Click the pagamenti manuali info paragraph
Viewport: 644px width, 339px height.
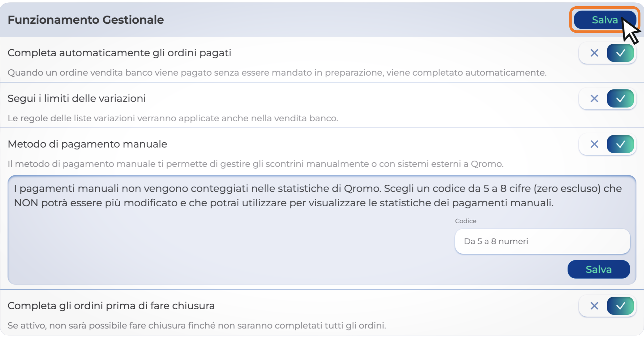coord(318,195)
